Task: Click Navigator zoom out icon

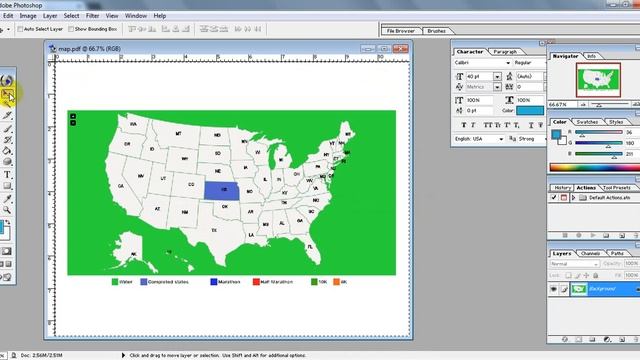Action: pyautogui.click(x=583, y=104)
